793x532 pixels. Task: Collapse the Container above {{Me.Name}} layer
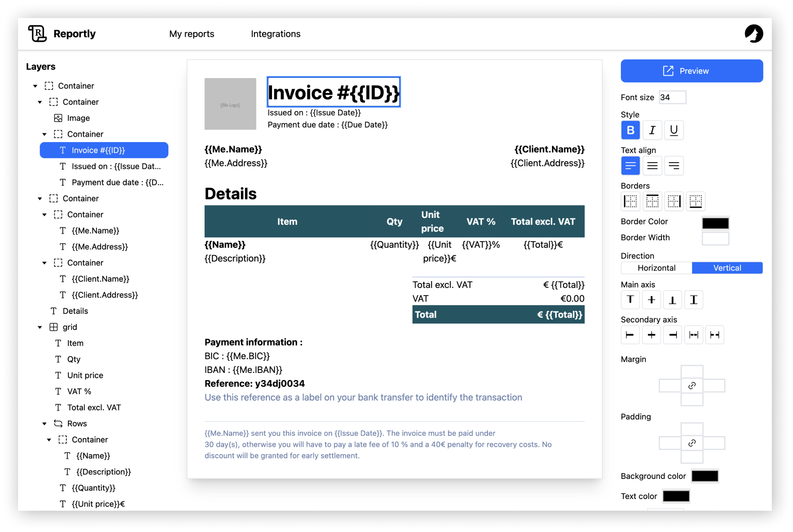(44, 215)
